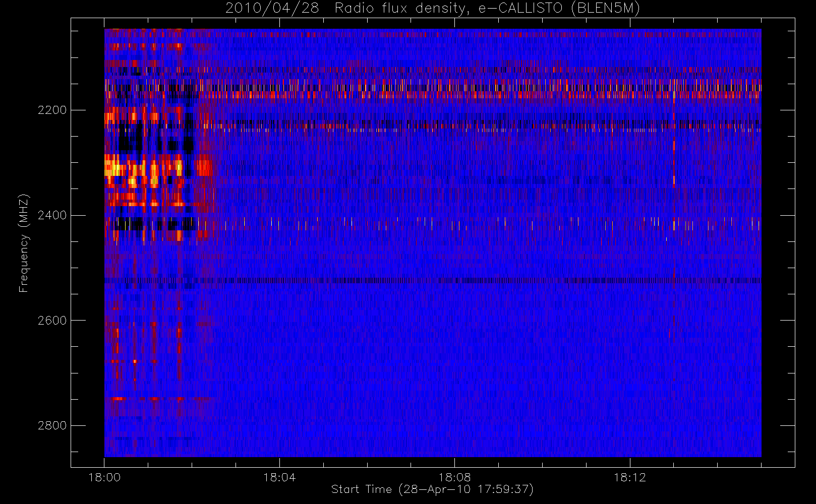Click the 18:00 time tick label

point(104,477)
